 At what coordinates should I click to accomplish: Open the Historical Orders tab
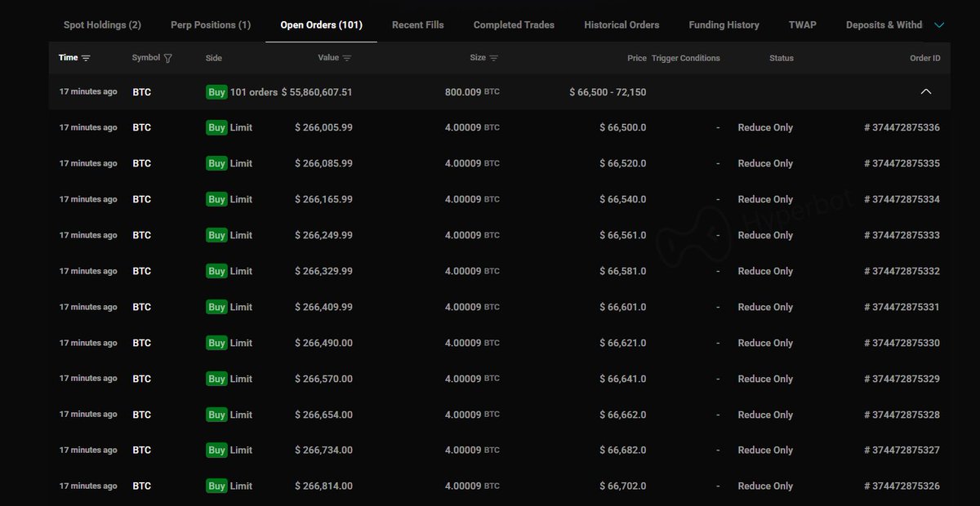621,25
